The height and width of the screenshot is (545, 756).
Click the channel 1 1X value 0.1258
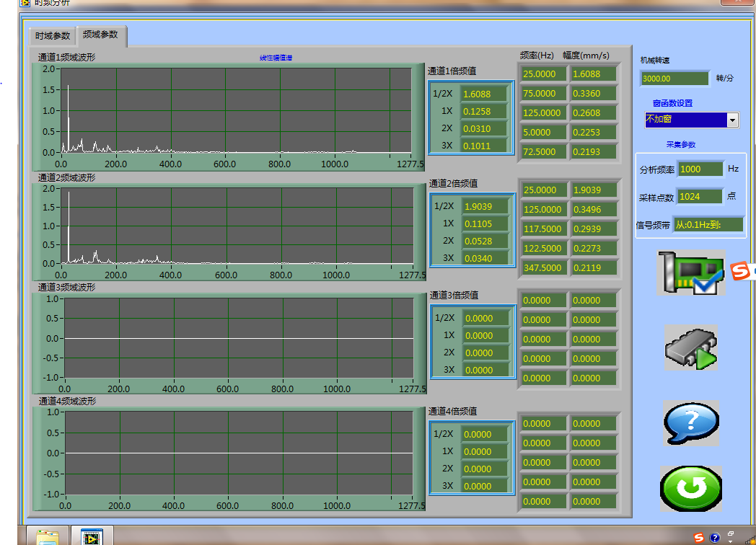(x=485, y=111)
